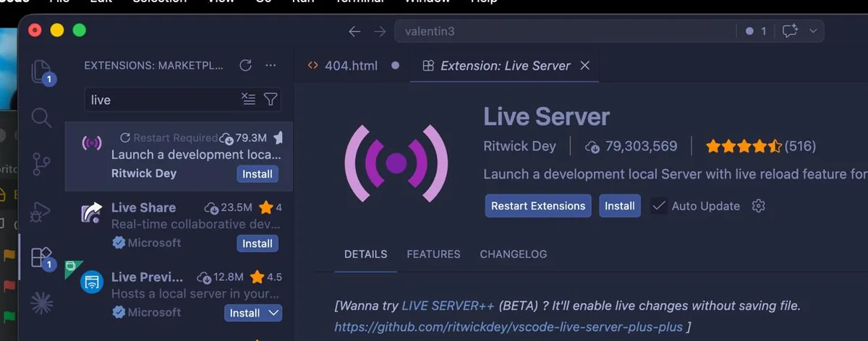Image resolution: width=868 pixels, height=341 pixels.
Task: Select the Extensions view icon
Action: pos(42,257)
